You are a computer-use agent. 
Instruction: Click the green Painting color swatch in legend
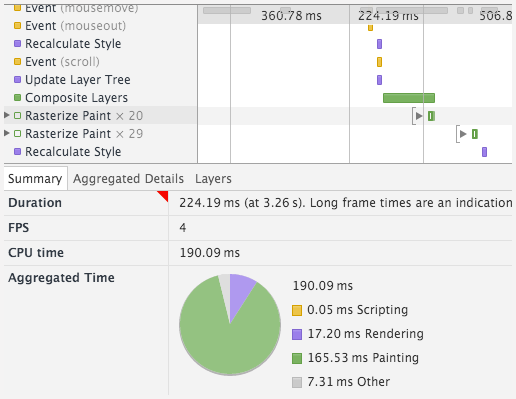(297, 358)
